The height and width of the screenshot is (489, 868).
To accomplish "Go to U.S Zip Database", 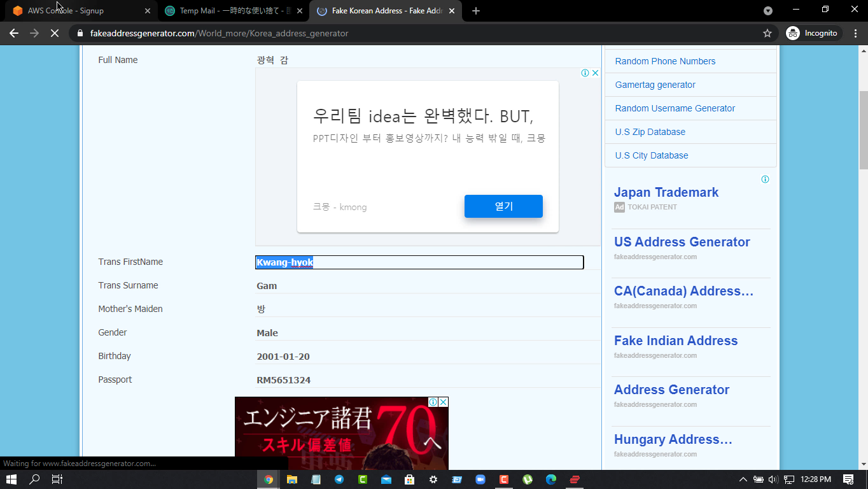I will point(650,132).
